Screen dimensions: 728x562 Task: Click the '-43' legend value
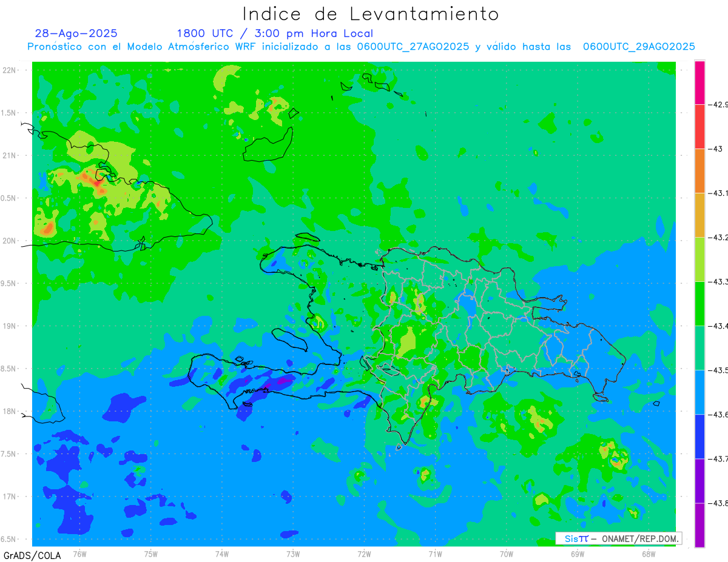coord(716,149)
